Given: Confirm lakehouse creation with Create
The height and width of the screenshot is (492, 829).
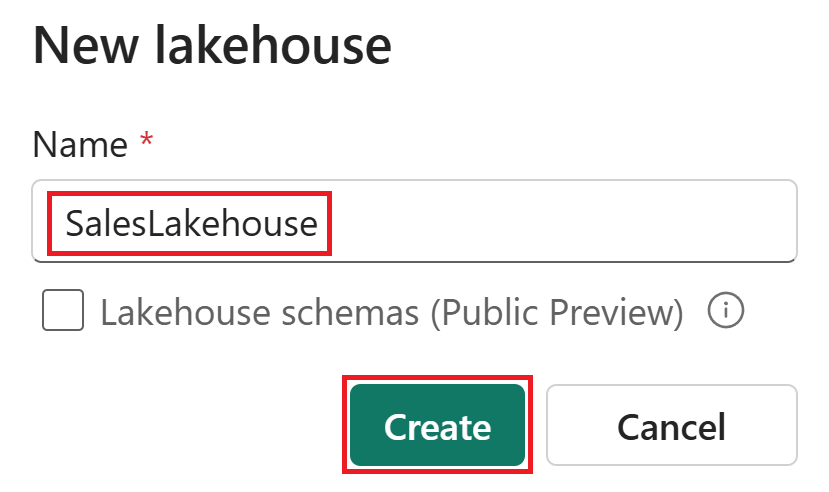Looking at the screenshot, I should point(437,427).
